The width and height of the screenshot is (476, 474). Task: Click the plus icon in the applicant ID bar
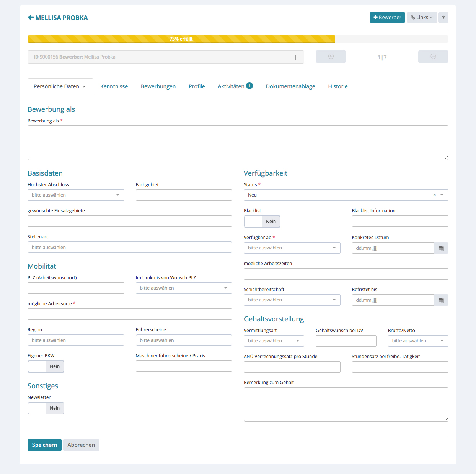pyautogui.click(x=295, y=58)
